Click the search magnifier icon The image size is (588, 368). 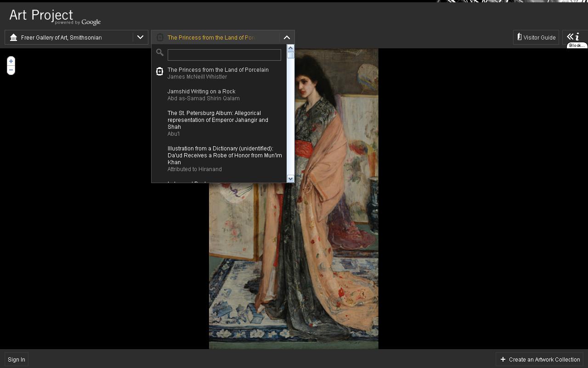click(160, 52)
